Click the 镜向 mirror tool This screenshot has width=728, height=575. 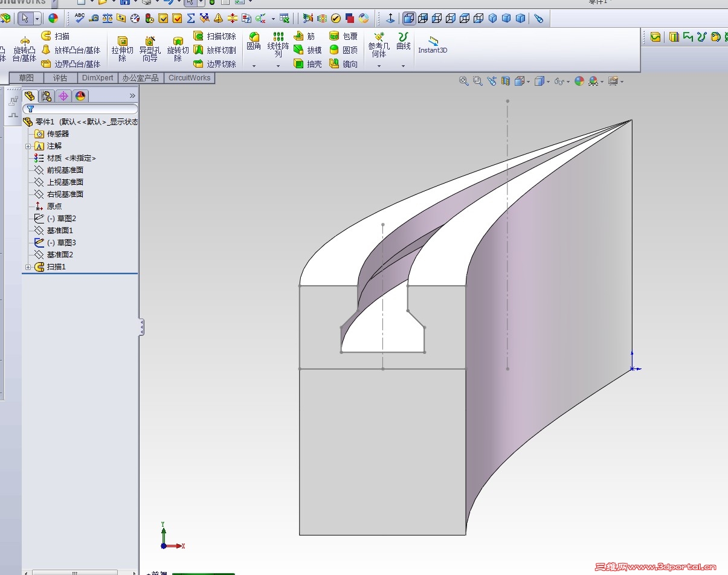343,63
